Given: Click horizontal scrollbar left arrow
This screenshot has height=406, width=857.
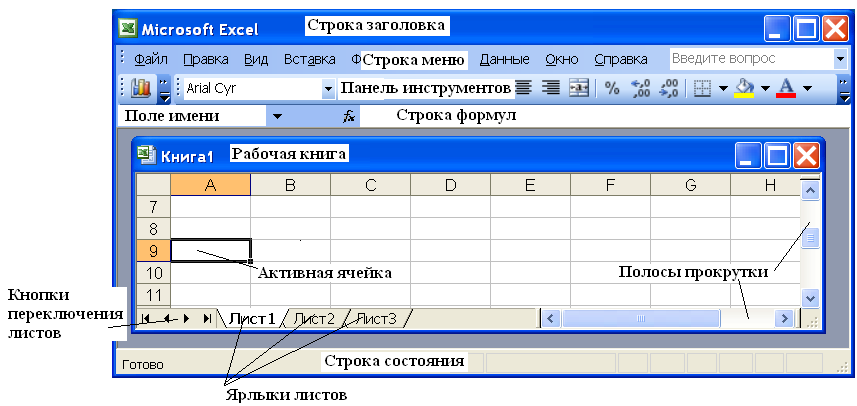Looking at the screenshot, I should 550,318.
